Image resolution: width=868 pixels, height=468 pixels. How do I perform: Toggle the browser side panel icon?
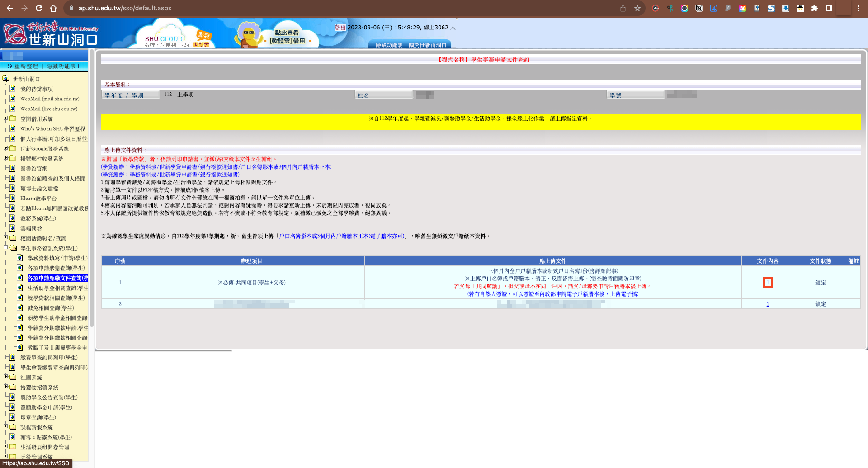(829, 8)
